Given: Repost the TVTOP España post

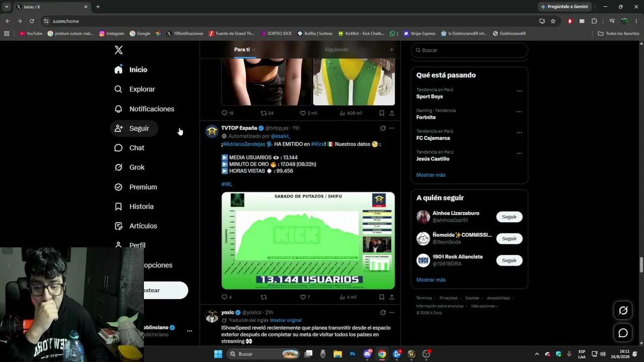Looking at the screenshot, I should (x=264, y=297).
